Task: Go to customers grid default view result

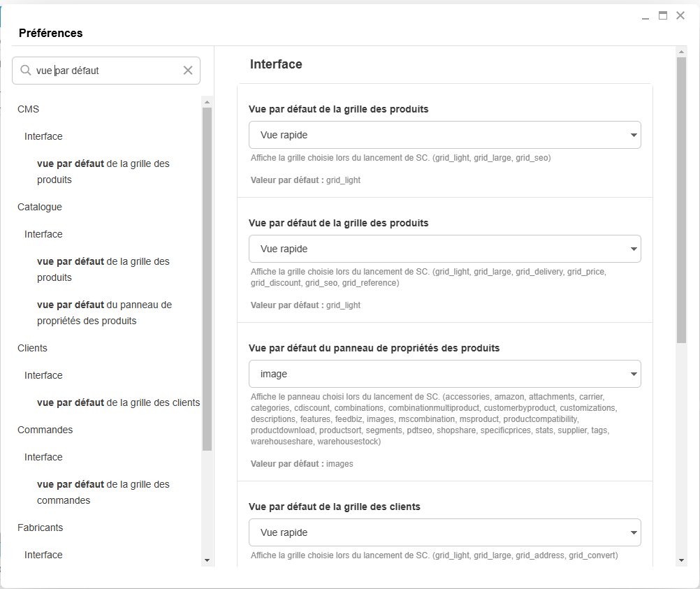Action: (118, 402)
